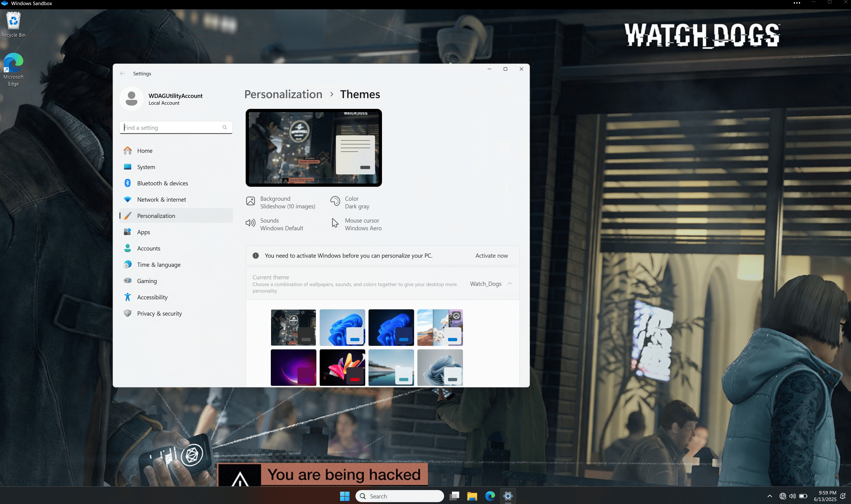This screenshot has width=851, height=504.
Task: Click the back arrow in Settings
Action: tap(123, 74)
